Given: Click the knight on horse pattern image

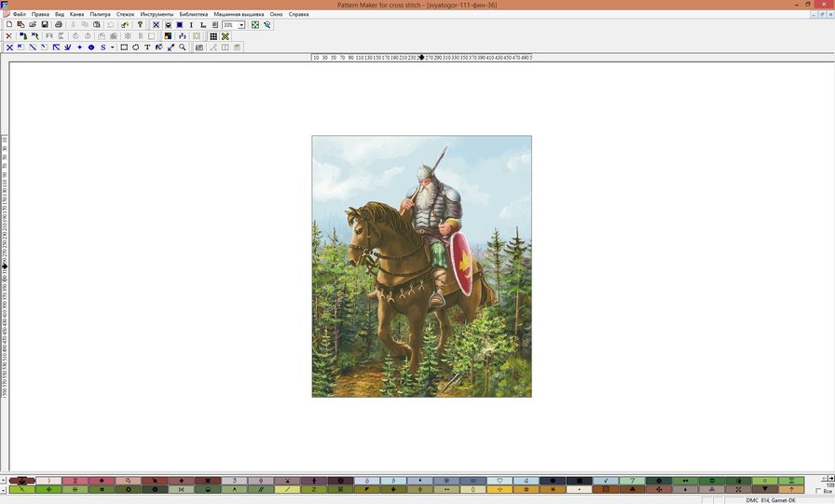Looking at the screenshot, I should pyautogui.click(x=421, y=266).
